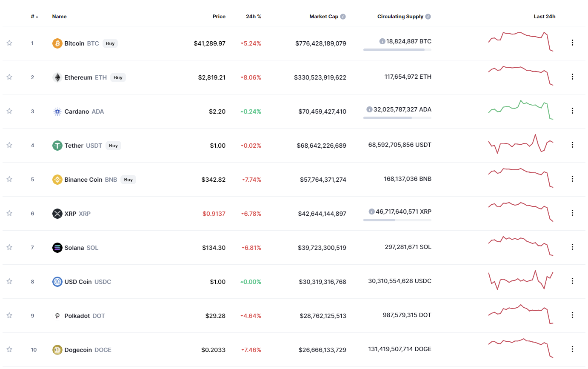Click the Circulating Supply header info icon

428,17
